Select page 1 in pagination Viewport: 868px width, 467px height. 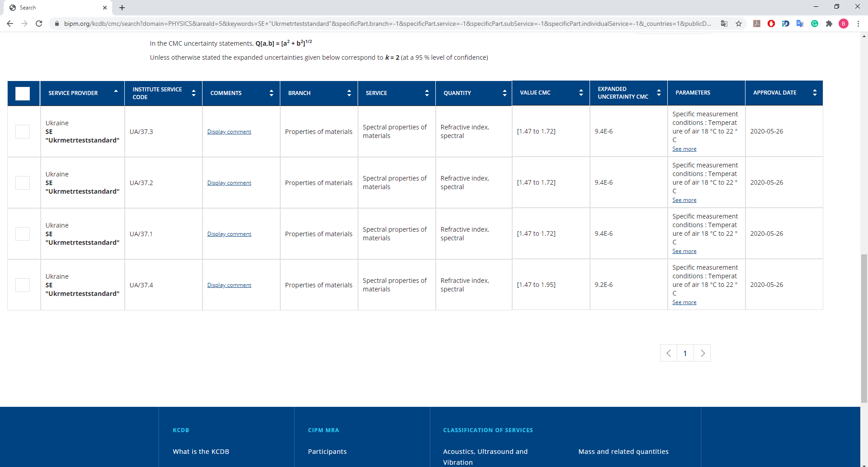click(x=685, y=353)
